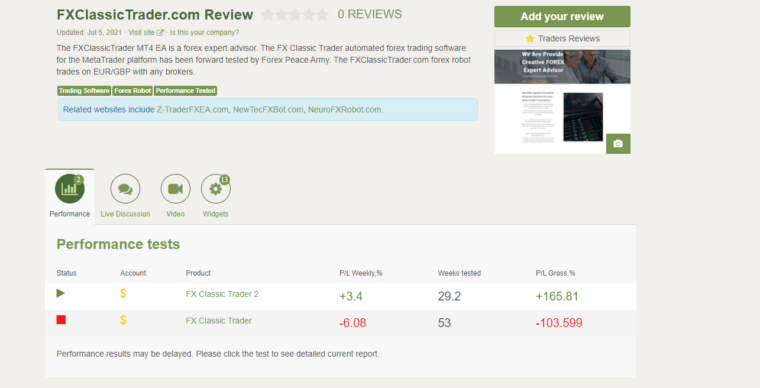Click the star rating row
760x388 pixels.
(x=295, y=15)
